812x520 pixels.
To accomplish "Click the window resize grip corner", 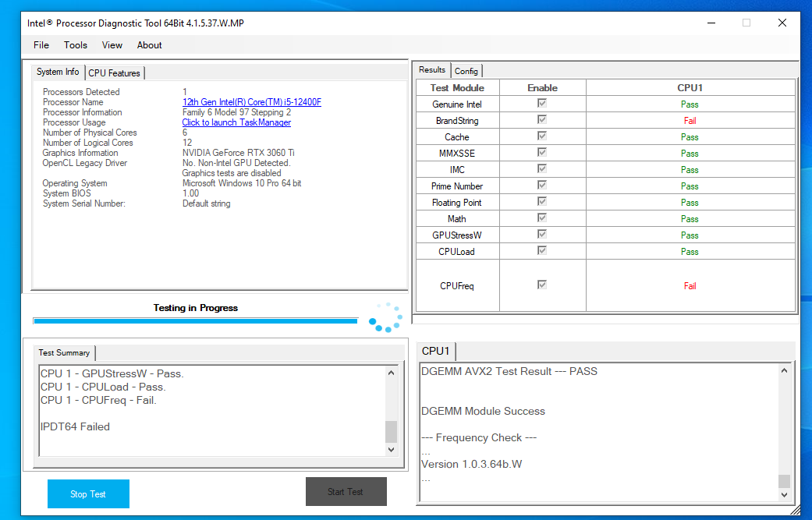I will [795, 510].
